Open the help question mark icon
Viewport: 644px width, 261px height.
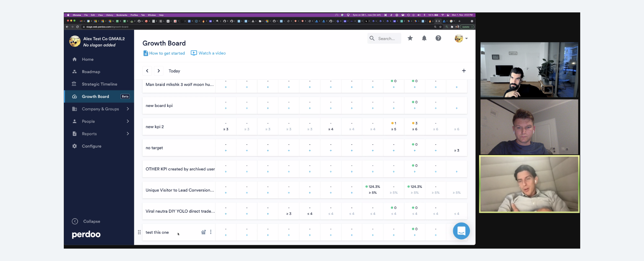click(x=438, y=38)
